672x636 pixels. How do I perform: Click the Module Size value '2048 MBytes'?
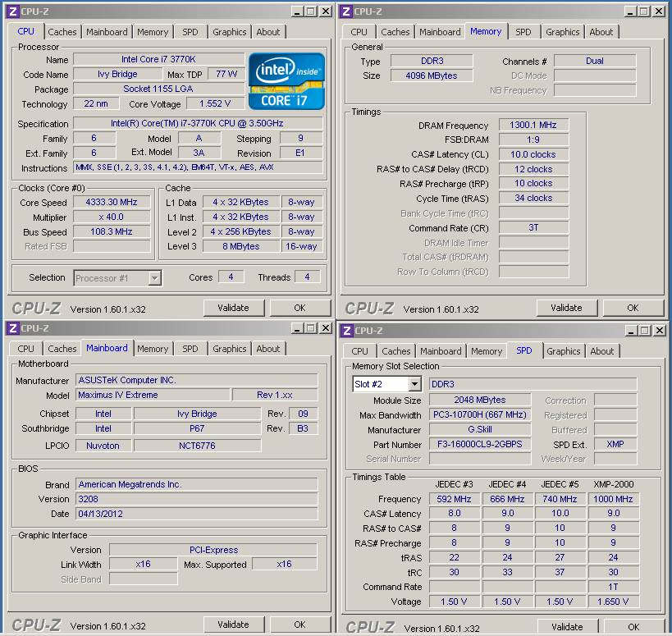480,400
